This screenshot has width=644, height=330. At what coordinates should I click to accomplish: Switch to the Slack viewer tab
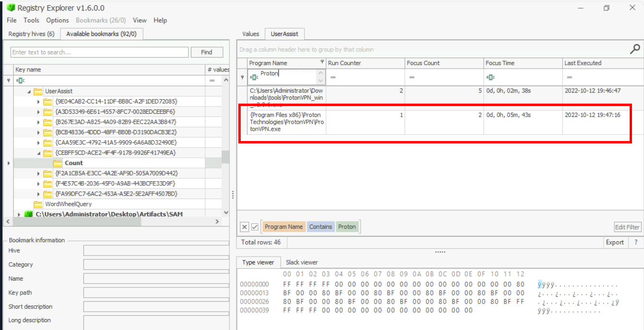[x=302, y=262]
